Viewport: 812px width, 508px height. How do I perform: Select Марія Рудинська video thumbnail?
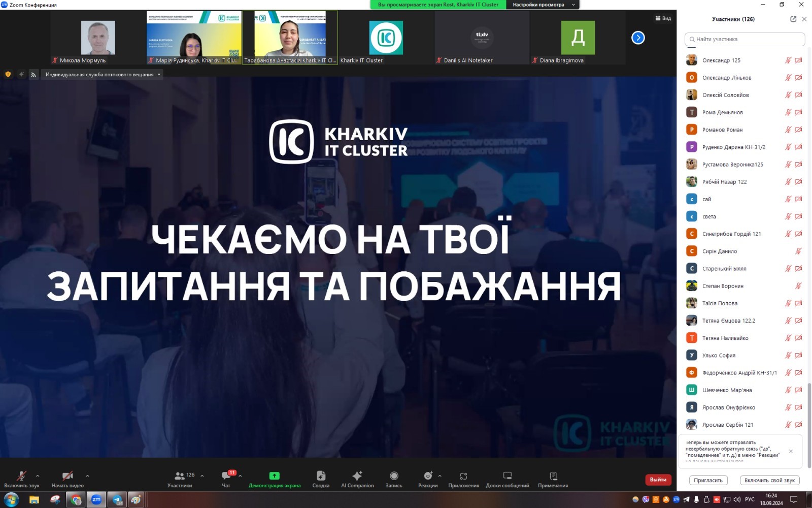click(x=194, y=38)
